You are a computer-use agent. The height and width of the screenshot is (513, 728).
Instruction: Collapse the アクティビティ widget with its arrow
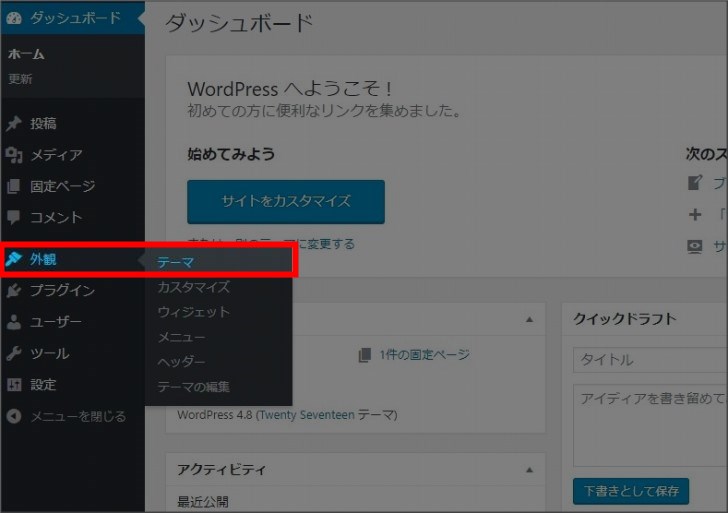(529, 470)
